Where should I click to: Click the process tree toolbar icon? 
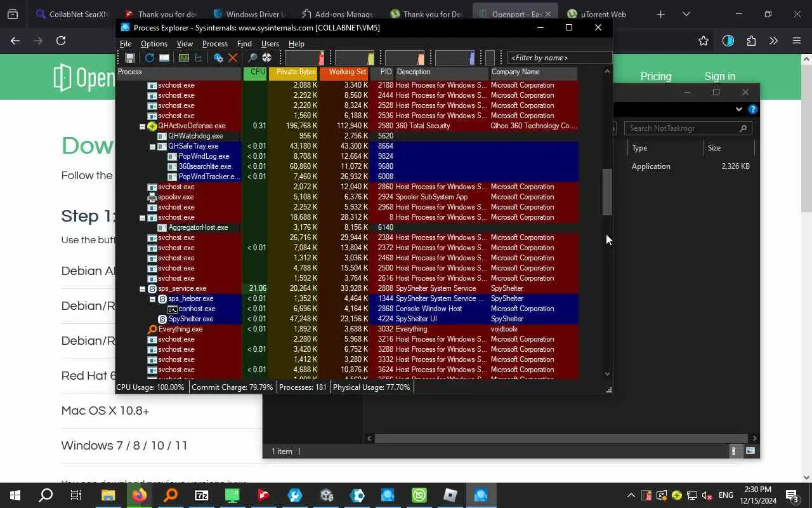tap(199, 58)
